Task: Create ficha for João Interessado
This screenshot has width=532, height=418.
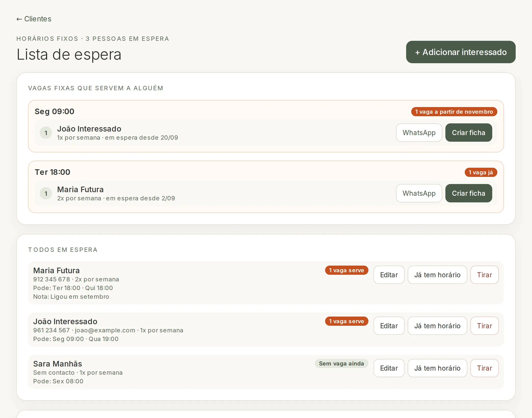Action: click(469, 133)
